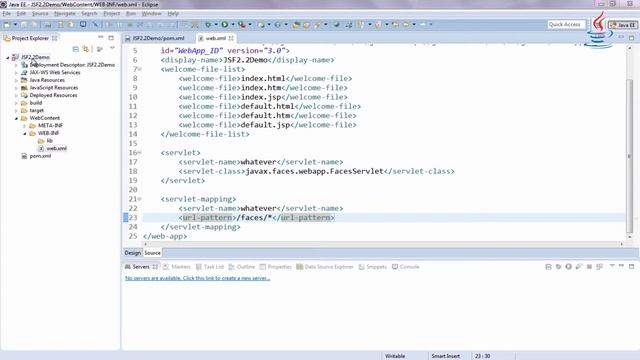The image size is (640, 360).
Task: Open the Snippets view tab
Action: point(373,267)
